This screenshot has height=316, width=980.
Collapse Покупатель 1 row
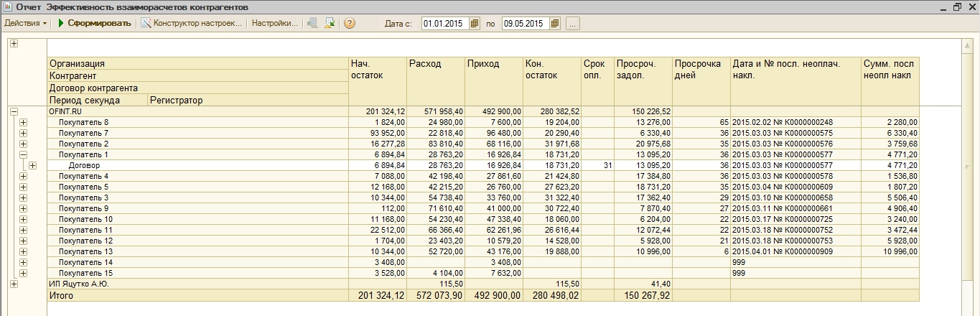coord(23,154)
